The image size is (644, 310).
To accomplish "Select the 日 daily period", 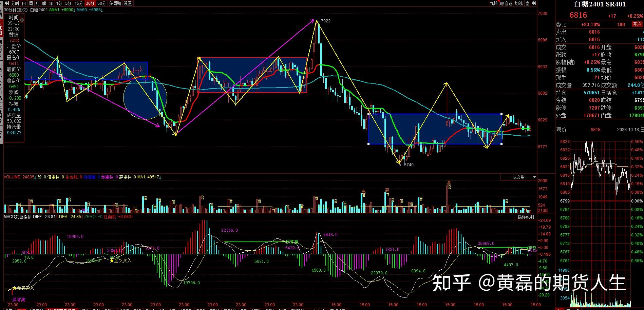I will coord(24,3).
